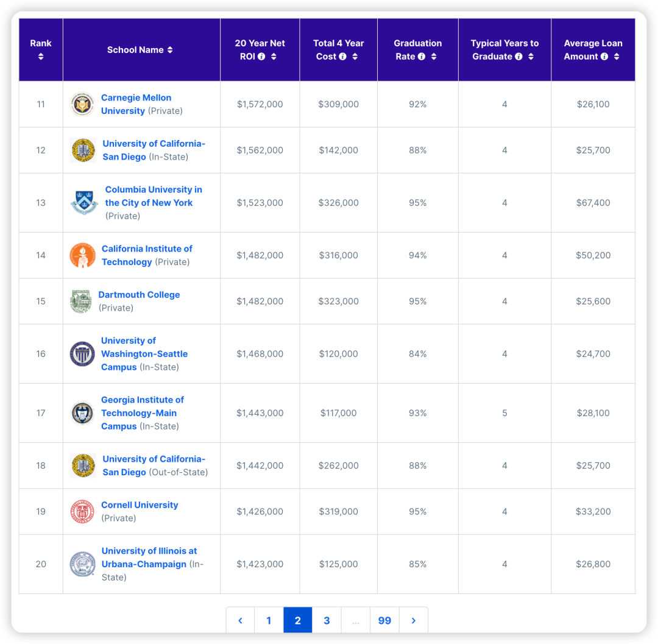Screen dimensions: 658x644
Task: Open University of Washington-Seattle Campus link
Action: point(144,353)
